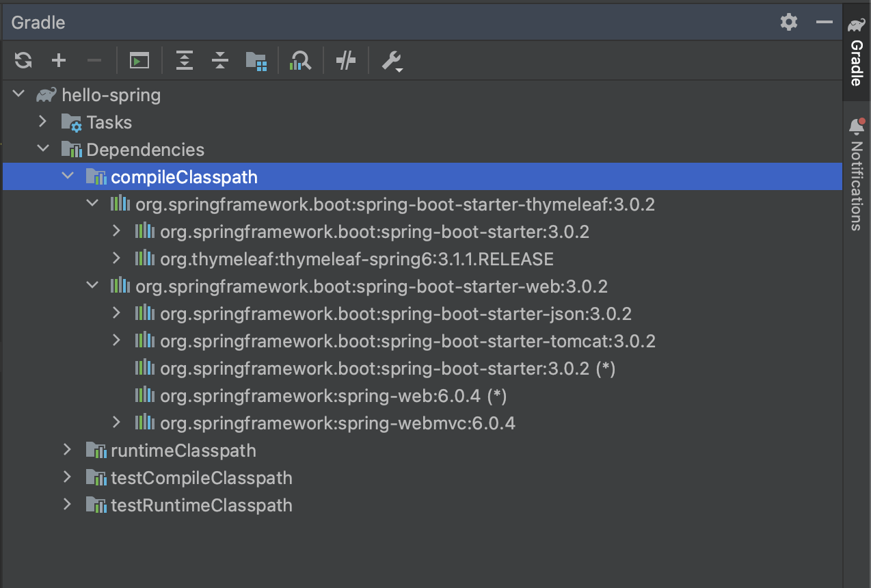Expand runtimeClasspath node
Screen dimensions: 871x588
(67, 450)
